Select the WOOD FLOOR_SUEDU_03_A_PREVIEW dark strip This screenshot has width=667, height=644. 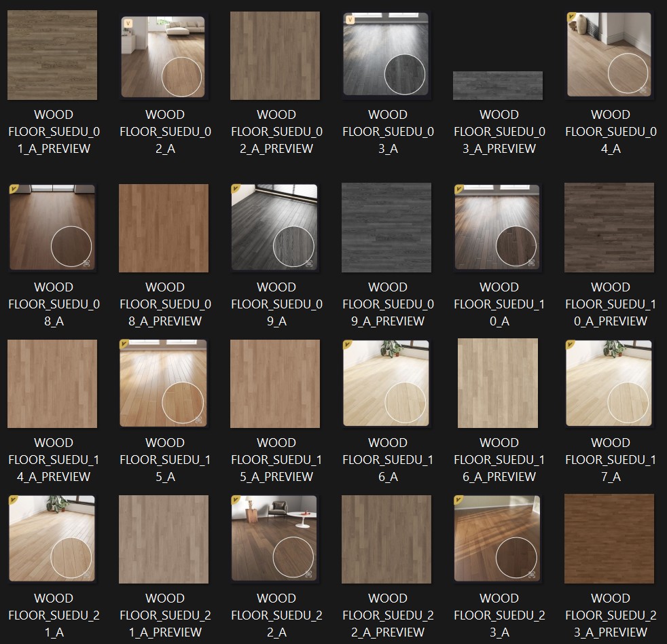click(x=498, y=86)
